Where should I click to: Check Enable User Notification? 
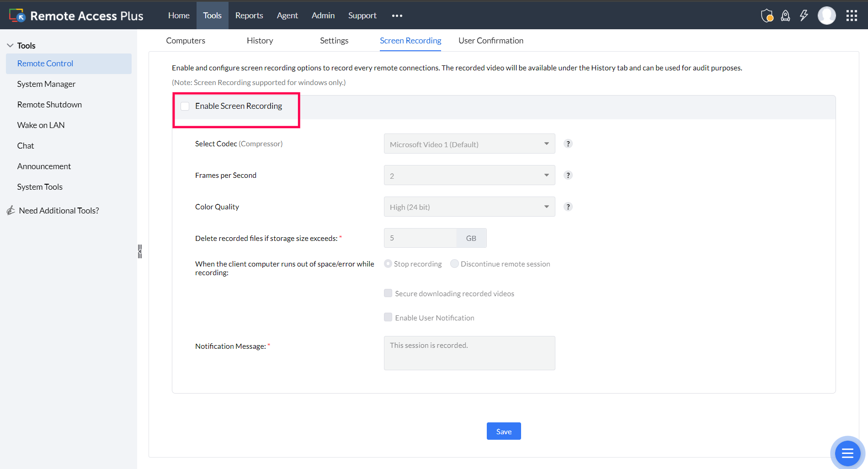[388, 317]
